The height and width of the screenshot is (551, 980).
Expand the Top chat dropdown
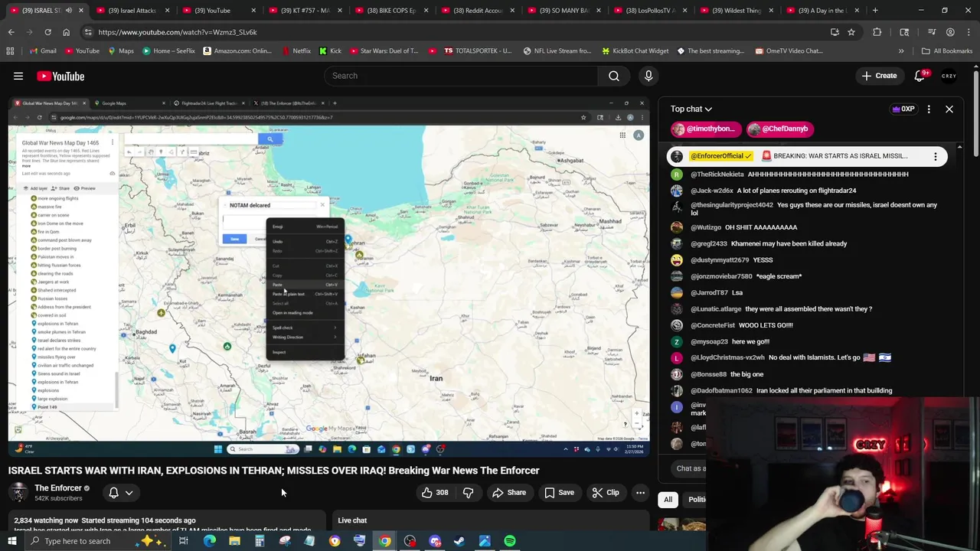(x=691, y=109)
